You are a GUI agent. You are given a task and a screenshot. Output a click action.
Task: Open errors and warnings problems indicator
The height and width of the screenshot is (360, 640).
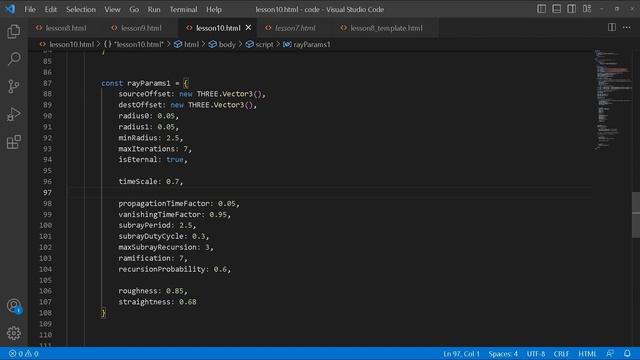point(23,353)
